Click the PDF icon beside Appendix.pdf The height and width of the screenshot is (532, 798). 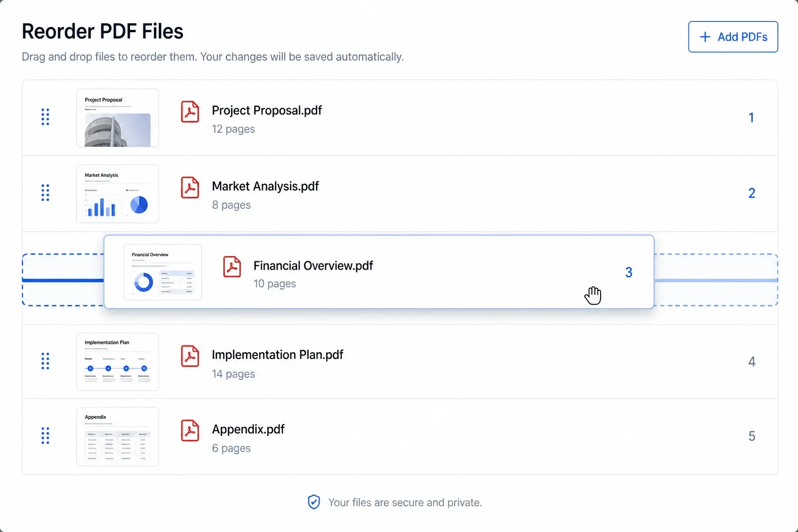point(190,431)
